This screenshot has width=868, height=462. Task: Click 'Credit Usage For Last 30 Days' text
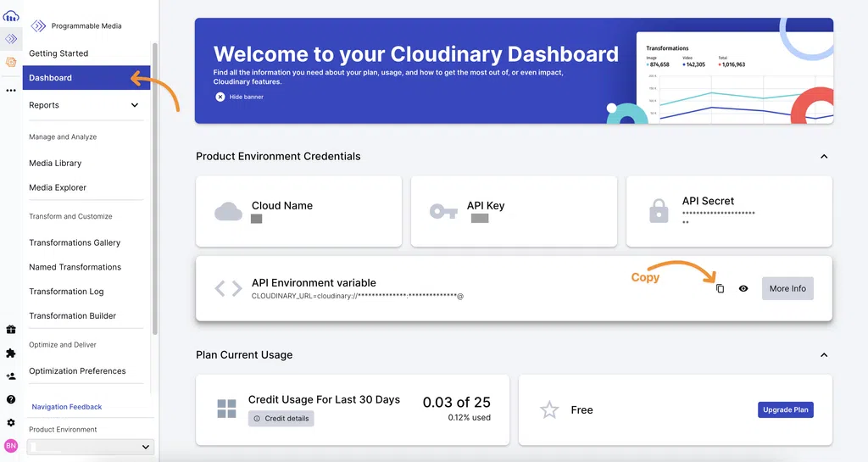[x=324, y=399]
